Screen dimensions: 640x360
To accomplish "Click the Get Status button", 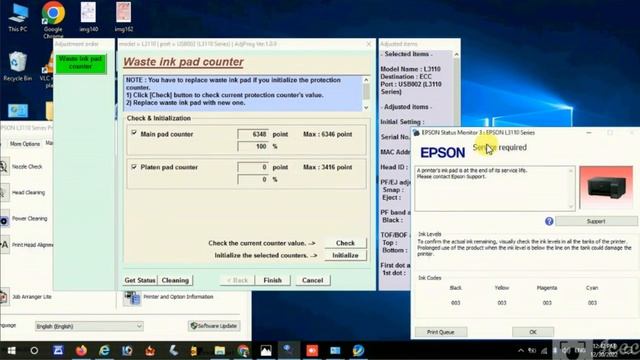I will click(140, 280).
